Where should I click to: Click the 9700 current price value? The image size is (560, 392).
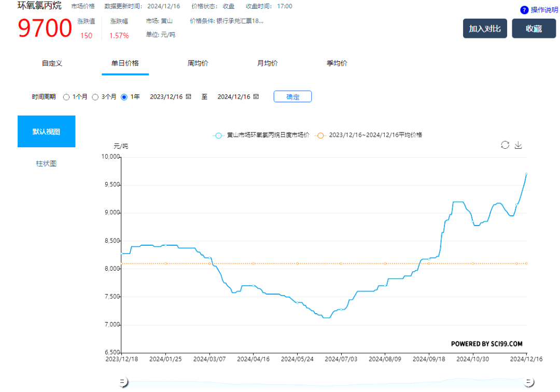[x=45, y=28]
